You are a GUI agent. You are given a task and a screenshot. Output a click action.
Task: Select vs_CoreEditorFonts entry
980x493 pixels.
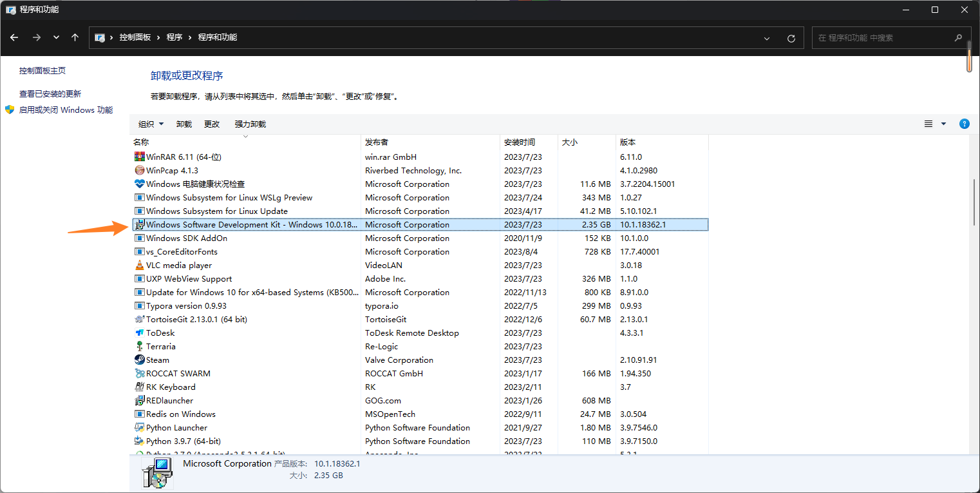click(x=420, y=251)
